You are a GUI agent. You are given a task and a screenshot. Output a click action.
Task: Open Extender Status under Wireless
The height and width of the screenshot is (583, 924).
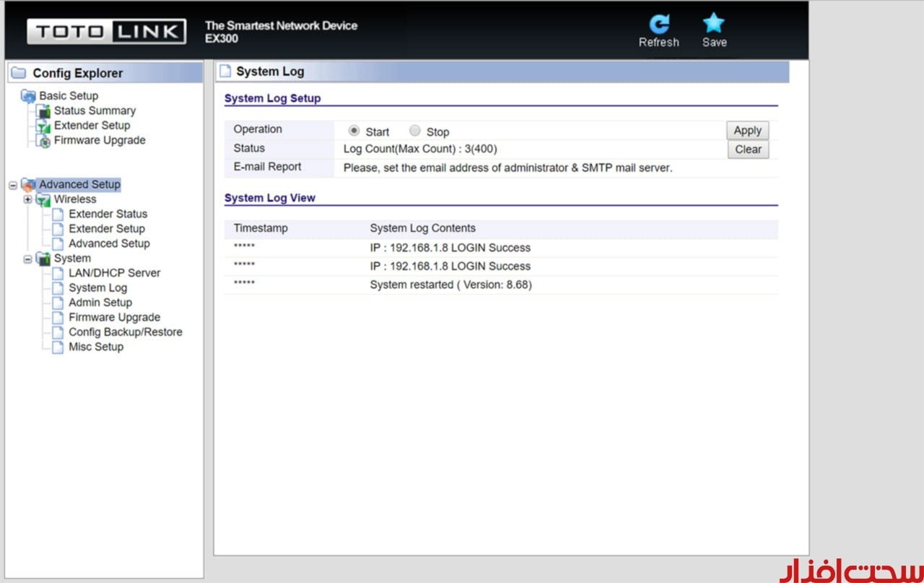108,214
